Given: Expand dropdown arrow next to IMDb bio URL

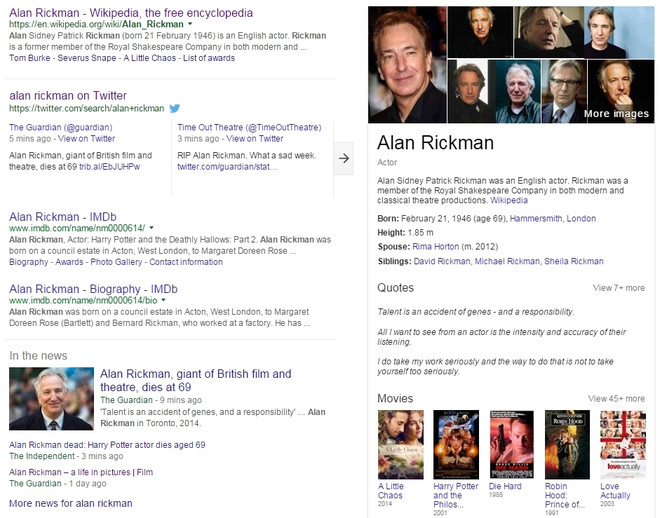Looking at the screenshot, I should 163,300.
